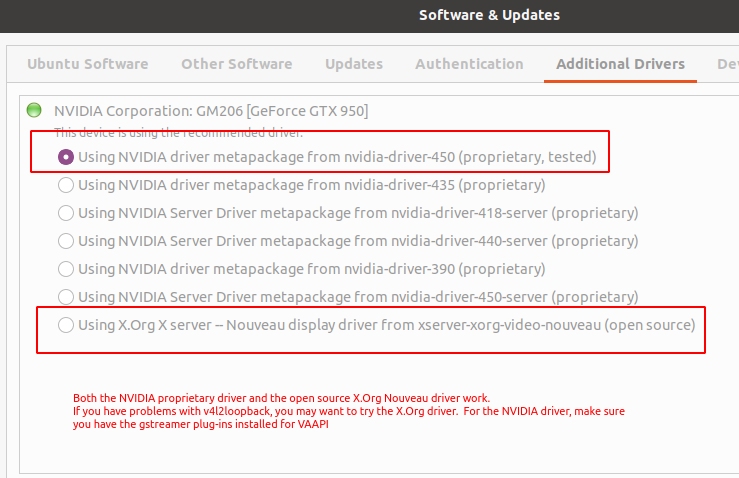Screen dimensions: 739x478
Task: Switch to the Ubuntu Software tab
Action: pos(88,64)
